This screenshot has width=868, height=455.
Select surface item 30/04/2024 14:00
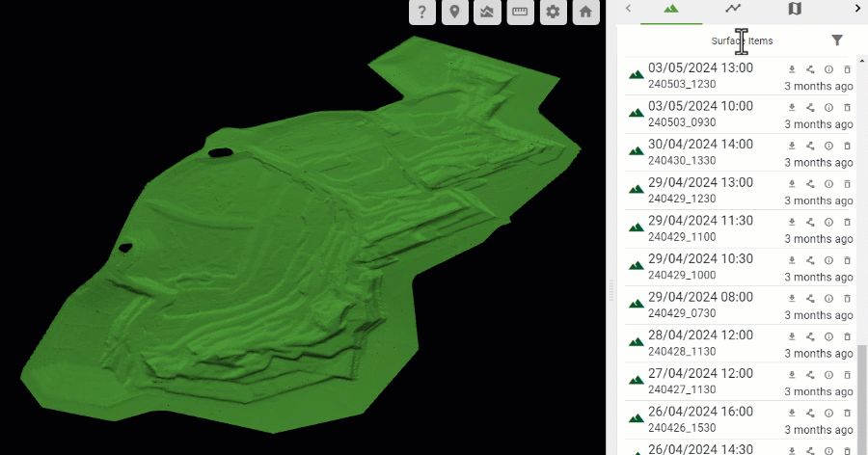click(x=740, y=152)
